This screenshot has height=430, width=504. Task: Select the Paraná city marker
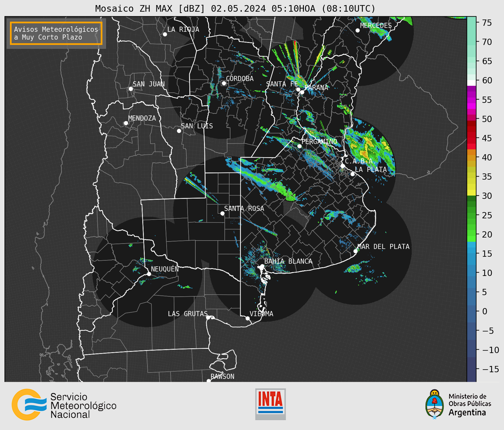pos(302,92)
